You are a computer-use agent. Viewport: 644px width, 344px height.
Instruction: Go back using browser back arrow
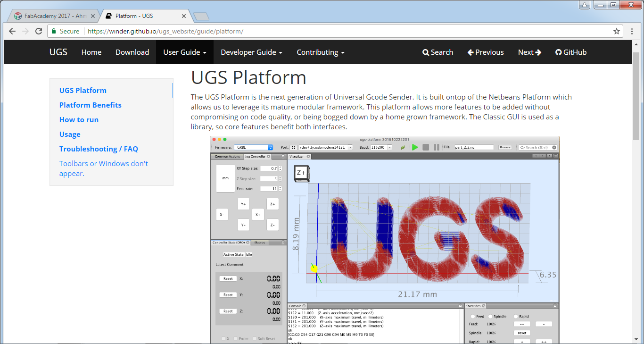(12, 31)
